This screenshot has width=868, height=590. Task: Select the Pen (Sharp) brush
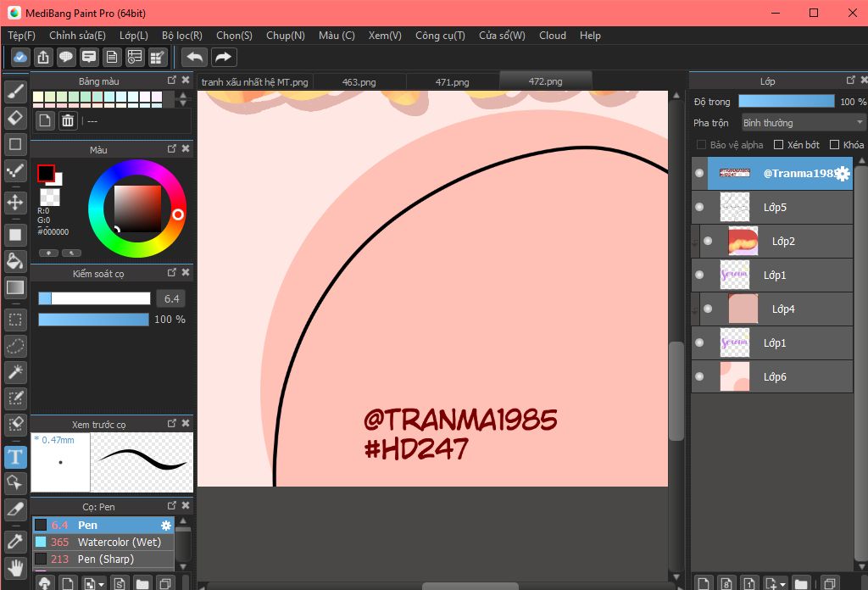[x=103, y=559]
